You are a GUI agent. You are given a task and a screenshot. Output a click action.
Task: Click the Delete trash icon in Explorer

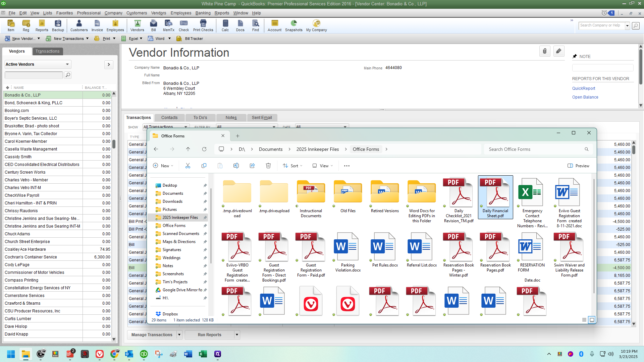click(268, 166)
